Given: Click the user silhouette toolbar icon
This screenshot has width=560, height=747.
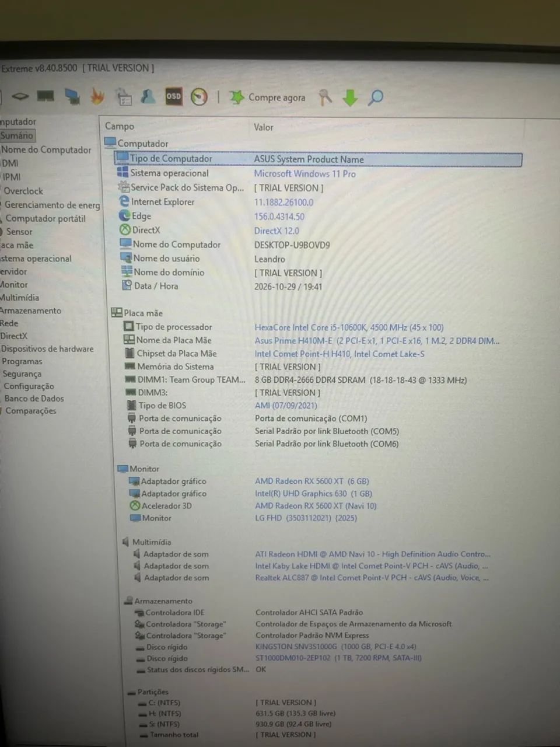Looking at the screenshot, I should [148, 96].
